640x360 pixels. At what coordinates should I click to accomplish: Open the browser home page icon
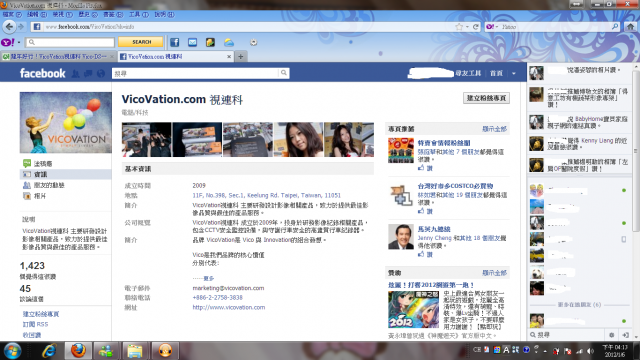pos(631,27)
